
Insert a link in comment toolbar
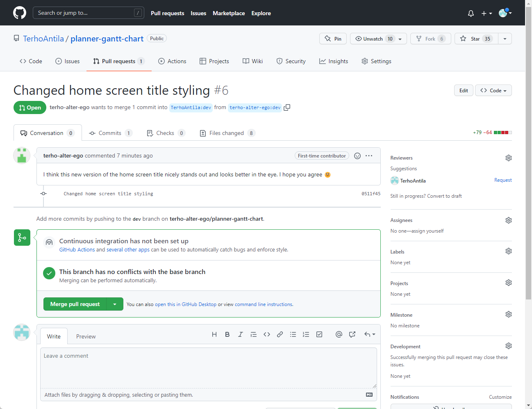coord(280,334)
